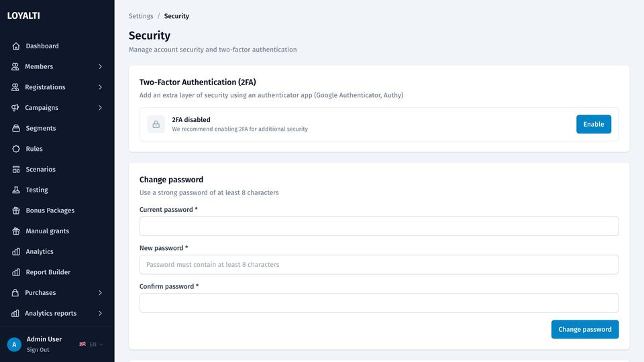Viewport: 644px width, 362px height.
Task: Expand the Registrations submenu chevron
Action: [x=100, y=87]
